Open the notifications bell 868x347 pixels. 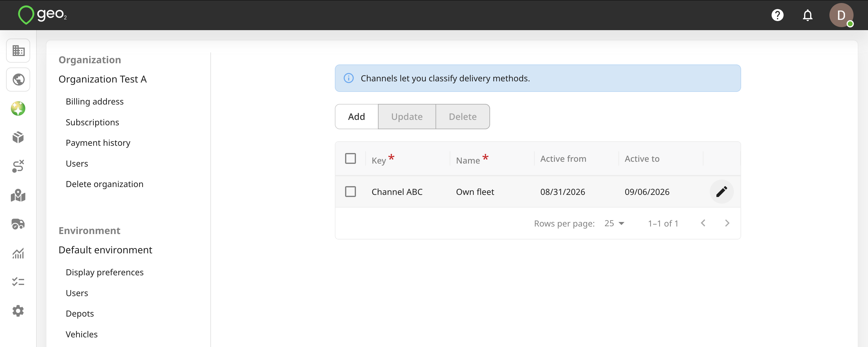click(807, 15)
